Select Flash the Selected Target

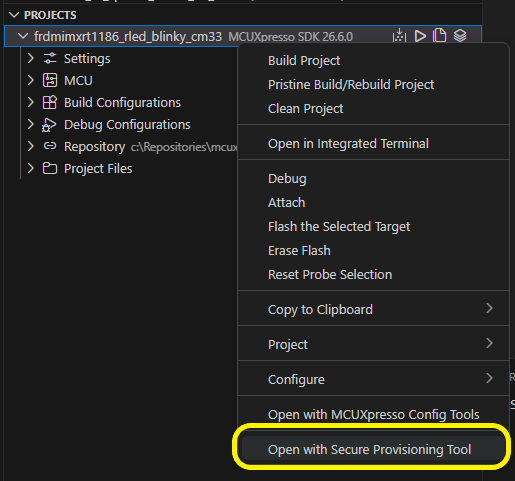point(374,227)
